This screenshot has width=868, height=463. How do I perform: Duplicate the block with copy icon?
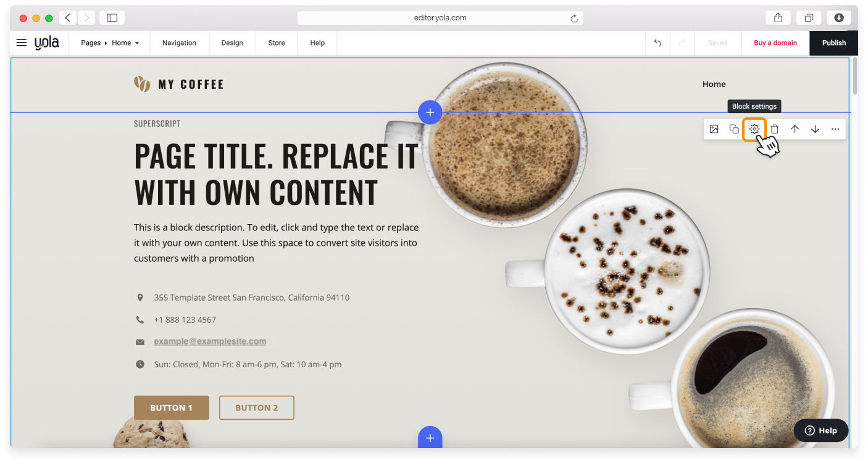[x=734, y=129]
